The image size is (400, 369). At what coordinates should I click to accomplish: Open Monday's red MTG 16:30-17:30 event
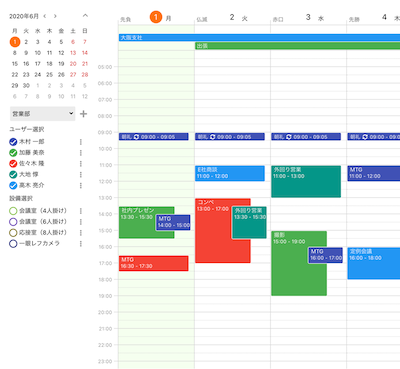[154, 263]
